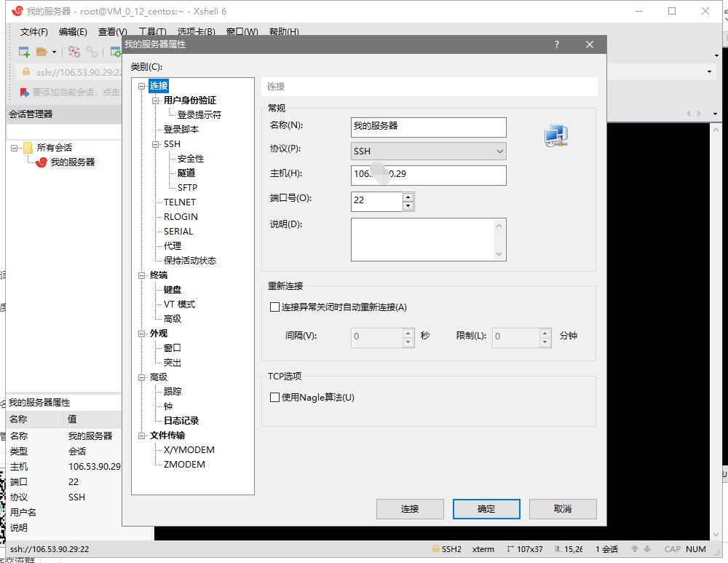Click the 所有会话 folder icon

28,148
